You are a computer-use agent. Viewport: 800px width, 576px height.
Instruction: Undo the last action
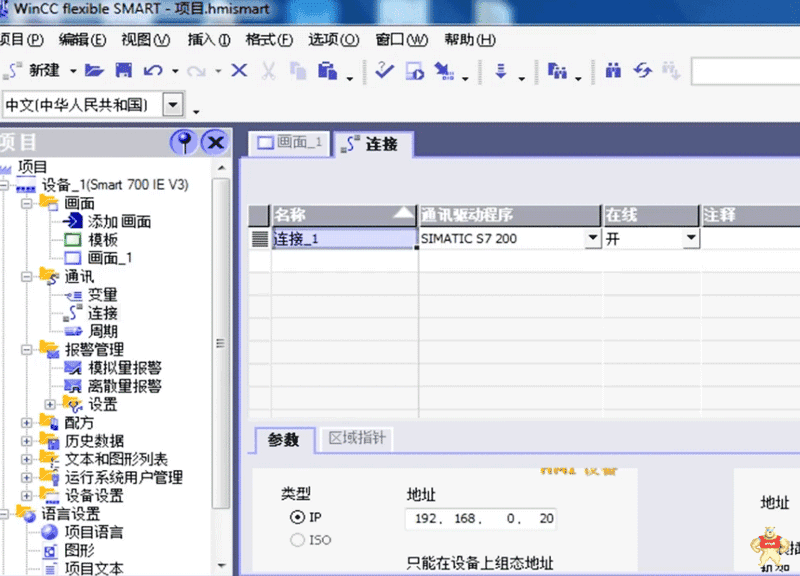point(153,70)
